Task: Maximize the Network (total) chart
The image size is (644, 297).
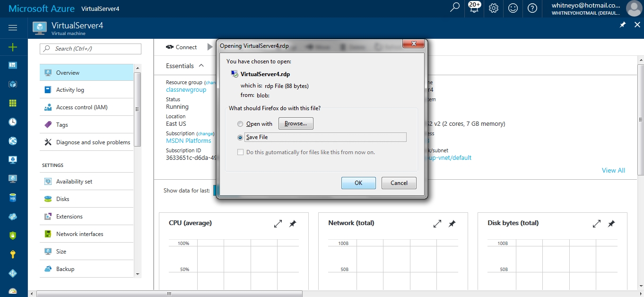Action: (437, 224)
